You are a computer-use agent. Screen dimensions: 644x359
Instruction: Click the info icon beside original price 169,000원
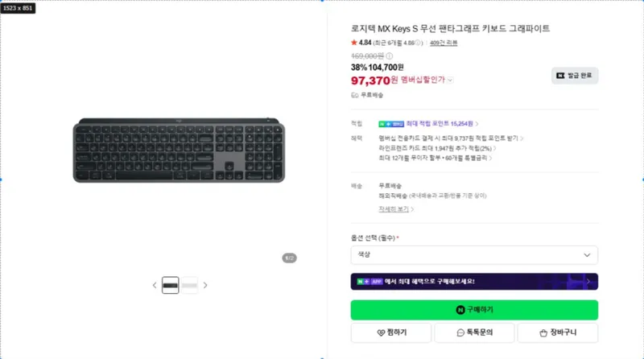coord(389,56)
